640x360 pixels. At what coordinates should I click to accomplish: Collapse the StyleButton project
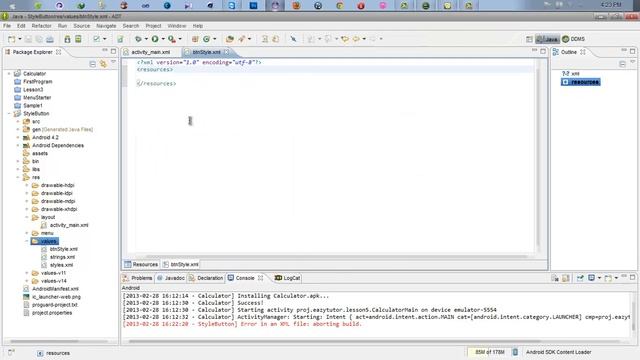tap(9, 114)
